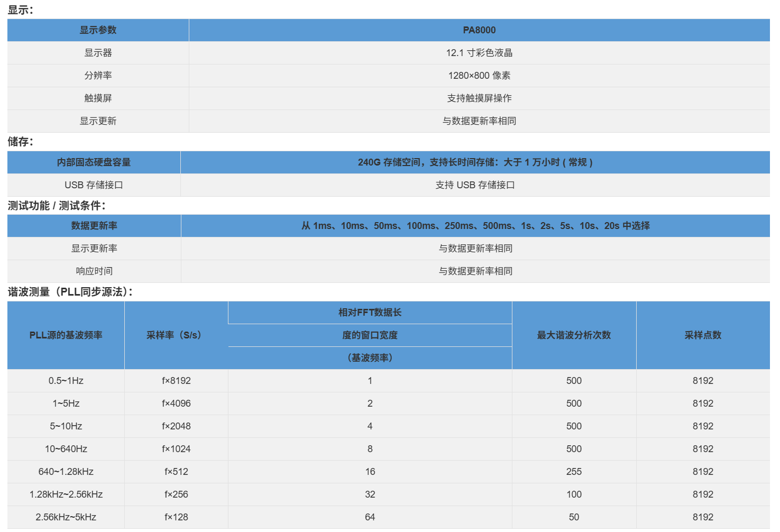
Task: Select the f×4096 sample rate cell
Action: [176, 403]
